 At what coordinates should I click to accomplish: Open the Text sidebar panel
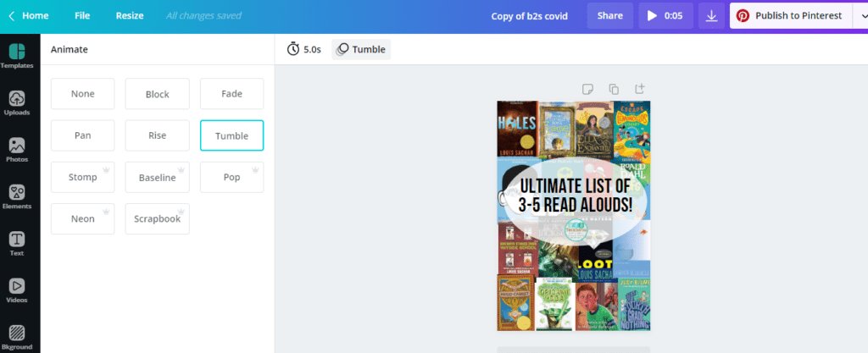click(17, 244)
